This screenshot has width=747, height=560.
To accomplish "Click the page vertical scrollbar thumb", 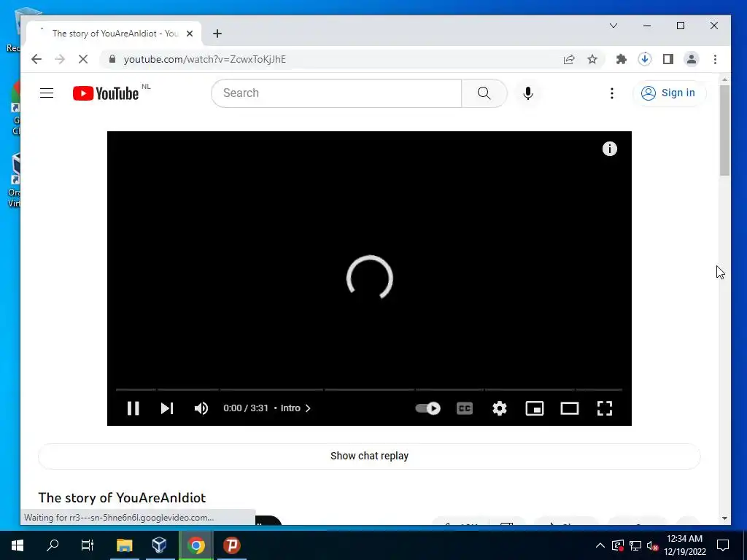I will 724,131.
